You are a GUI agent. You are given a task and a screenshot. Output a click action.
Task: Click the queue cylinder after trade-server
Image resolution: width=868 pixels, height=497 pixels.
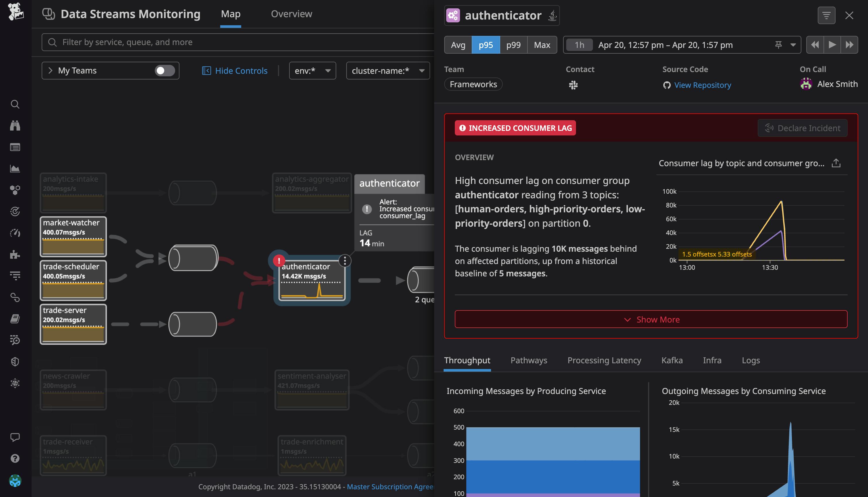(193, 324)
